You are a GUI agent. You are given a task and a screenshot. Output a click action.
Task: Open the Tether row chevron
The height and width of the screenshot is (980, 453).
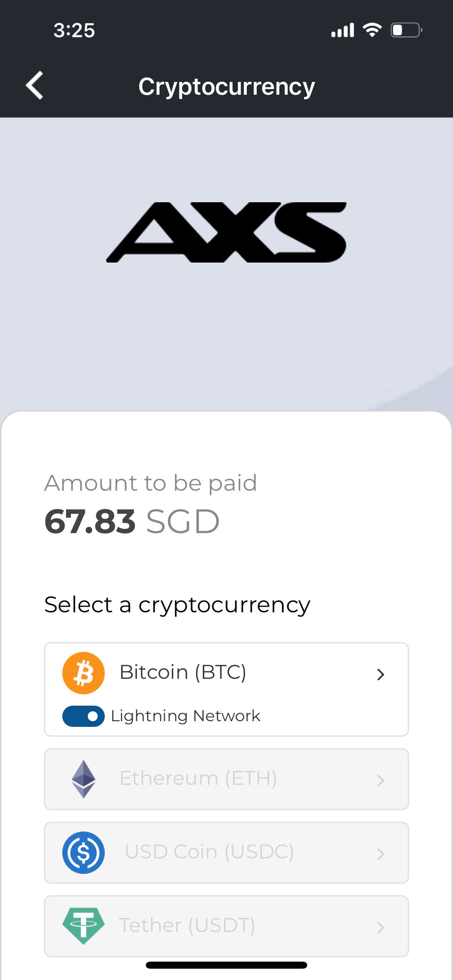[381, 928]
